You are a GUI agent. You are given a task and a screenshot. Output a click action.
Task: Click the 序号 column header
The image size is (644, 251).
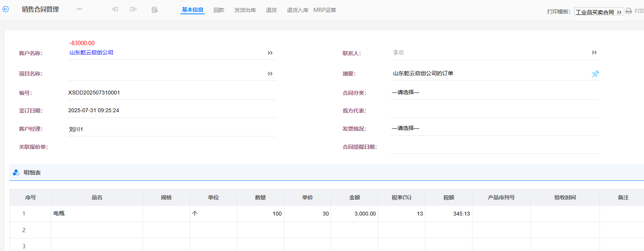(x=31, y=197)
